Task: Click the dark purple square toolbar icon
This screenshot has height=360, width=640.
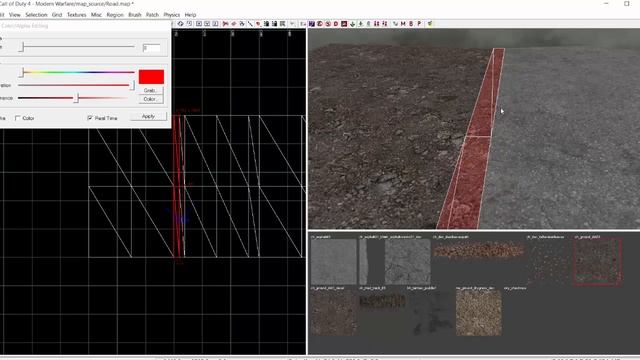Action: click(311, 24)
